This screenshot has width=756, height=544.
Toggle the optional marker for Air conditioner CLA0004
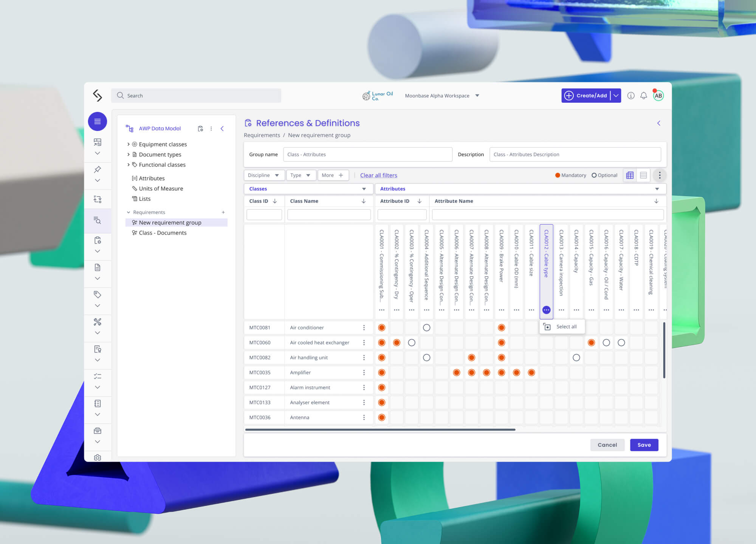(426, 328)
